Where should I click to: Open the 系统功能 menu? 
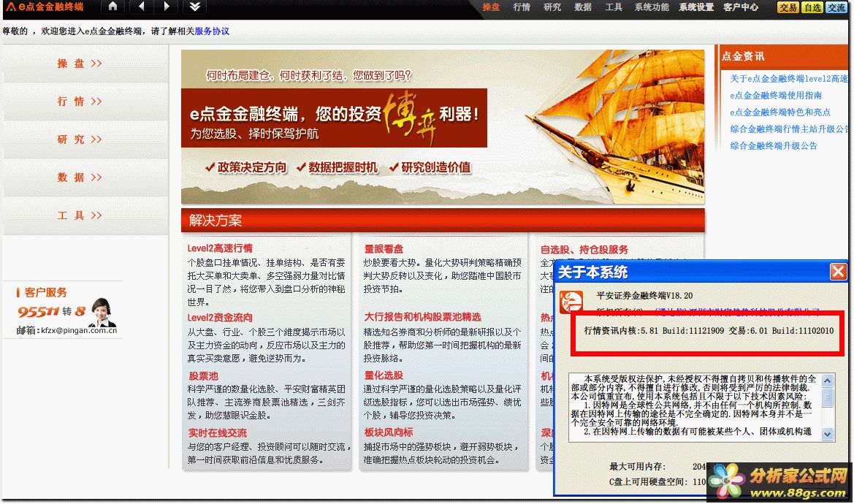coord(652,7)
